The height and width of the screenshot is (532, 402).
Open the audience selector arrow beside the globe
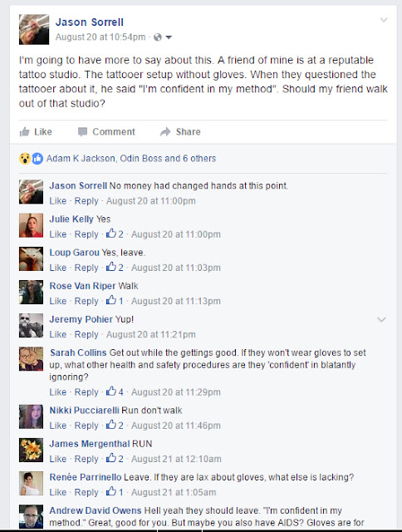coord(169,37)
